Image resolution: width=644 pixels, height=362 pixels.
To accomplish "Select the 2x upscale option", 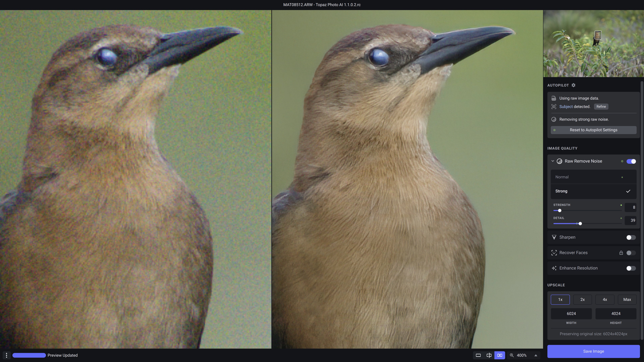I will [582, 299].
